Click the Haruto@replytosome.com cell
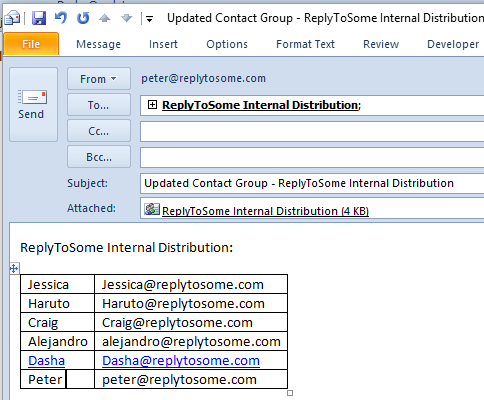 [x=191, y=303]
